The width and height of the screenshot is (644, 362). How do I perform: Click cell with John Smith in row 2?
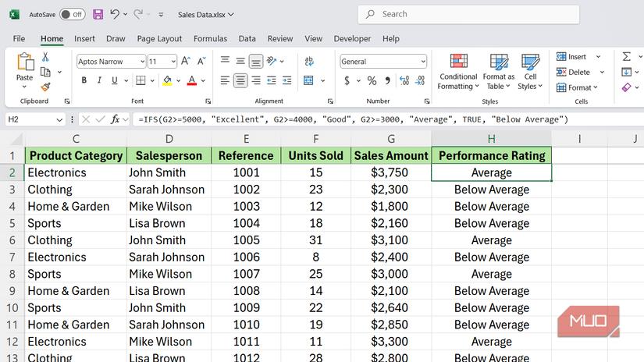(x=169, y=172)
